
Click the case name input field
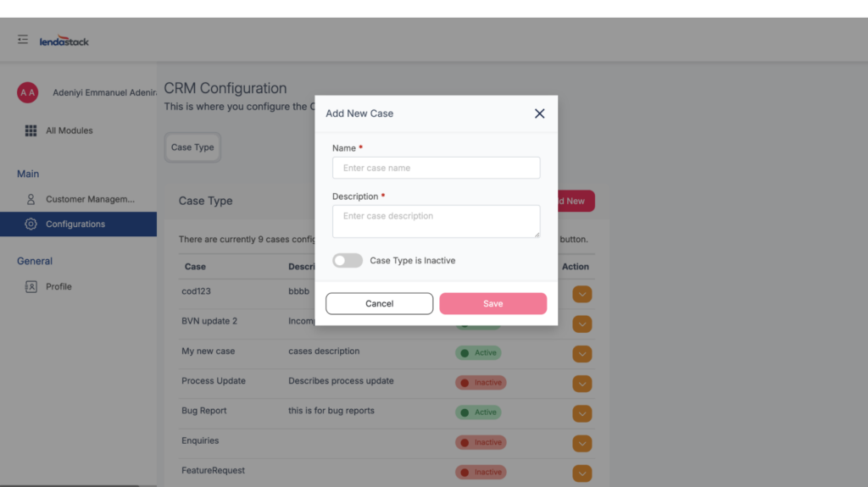[x=436, y=168]
